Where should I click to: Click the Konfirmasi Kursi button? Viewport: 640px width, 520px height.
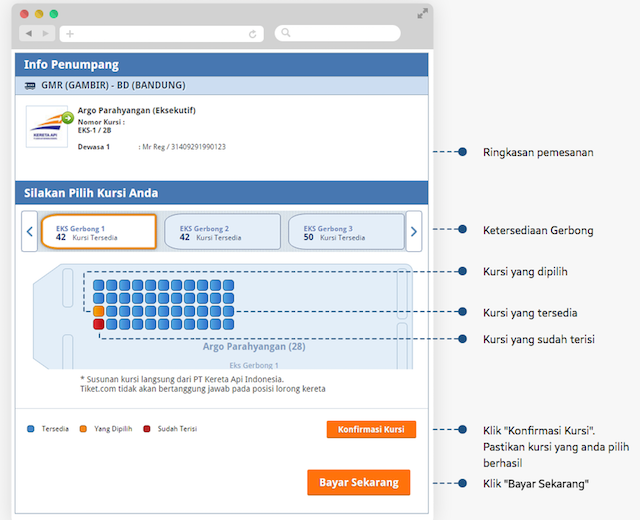pos(371,429)
